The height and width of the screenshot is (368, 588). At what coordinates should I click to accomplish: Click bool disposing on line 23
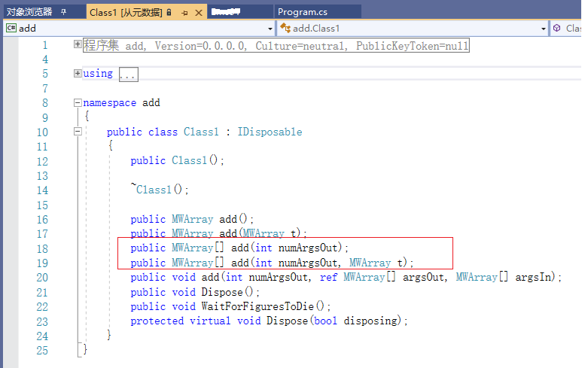[x=355, y=321]
